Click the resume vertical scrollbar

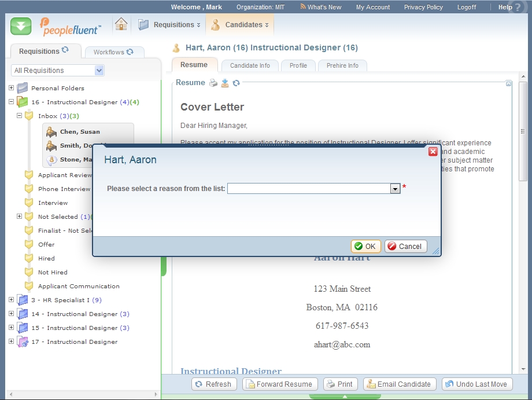tap(523, 232)
